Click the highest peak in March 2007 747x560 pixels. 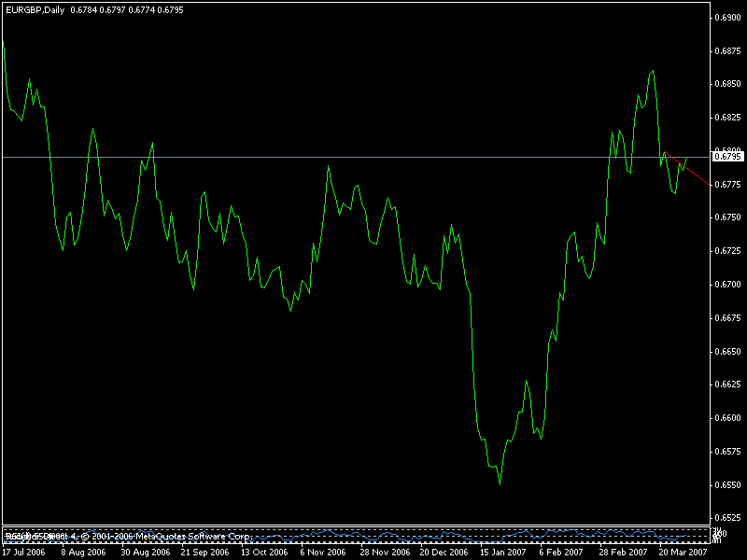652,71
